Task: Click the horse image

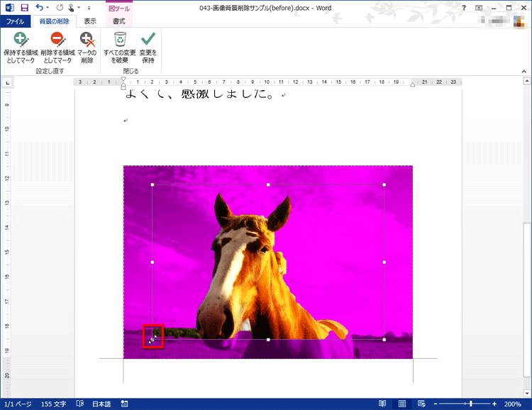Action: 268,262
